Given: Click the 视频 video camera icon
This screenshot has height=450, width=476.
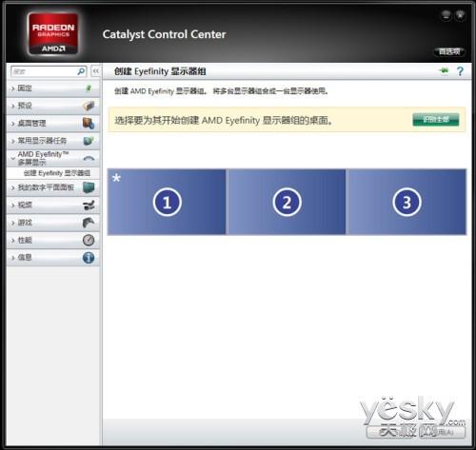Looking at the screenshot, I should 89,205.
